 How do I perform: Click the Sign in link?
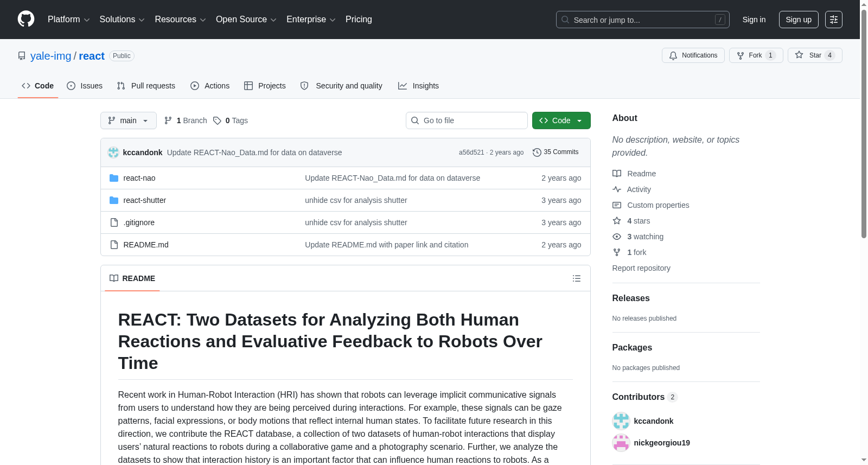[x=754, y=20]
